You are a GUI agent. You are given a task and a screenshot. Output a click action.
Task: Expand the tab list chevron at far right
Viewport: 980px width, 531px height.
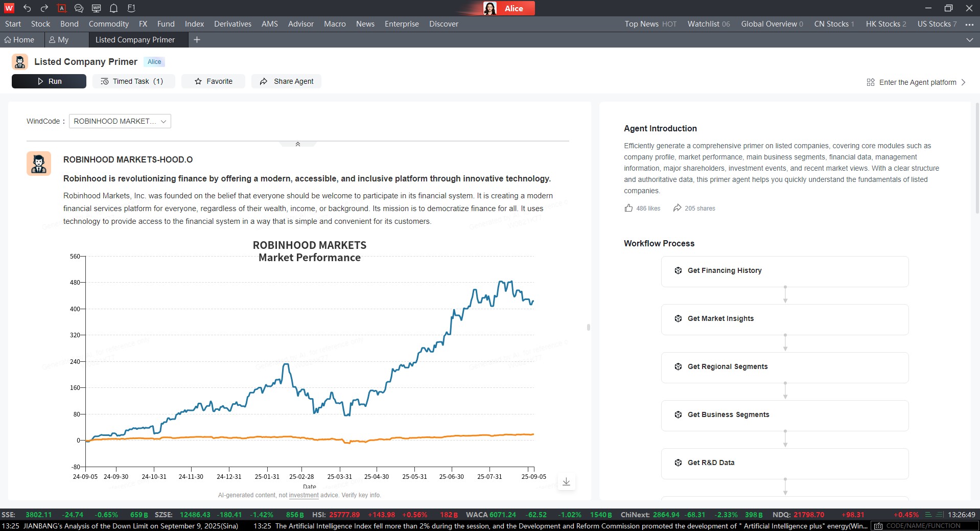pos(969,40)
